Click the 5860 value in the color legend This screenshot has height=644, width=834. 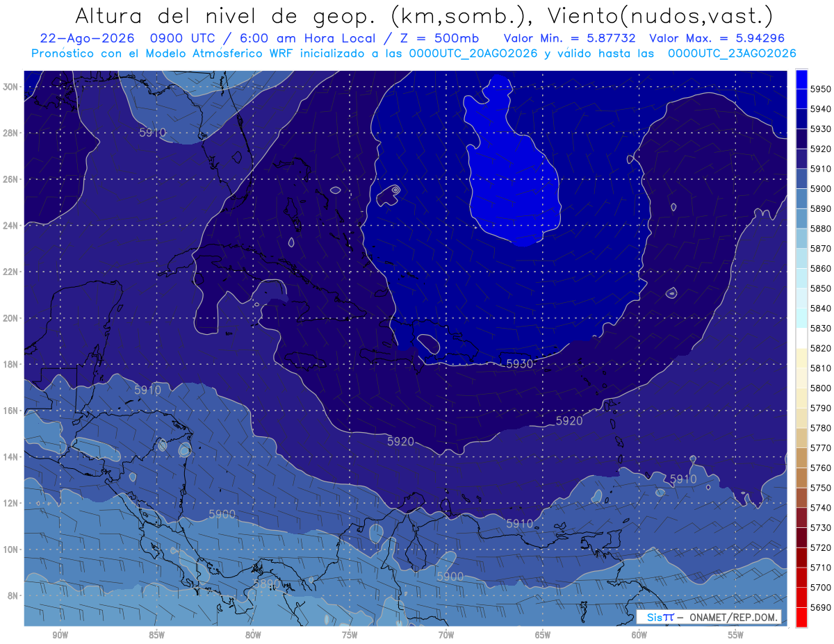(x=820, y=268)
